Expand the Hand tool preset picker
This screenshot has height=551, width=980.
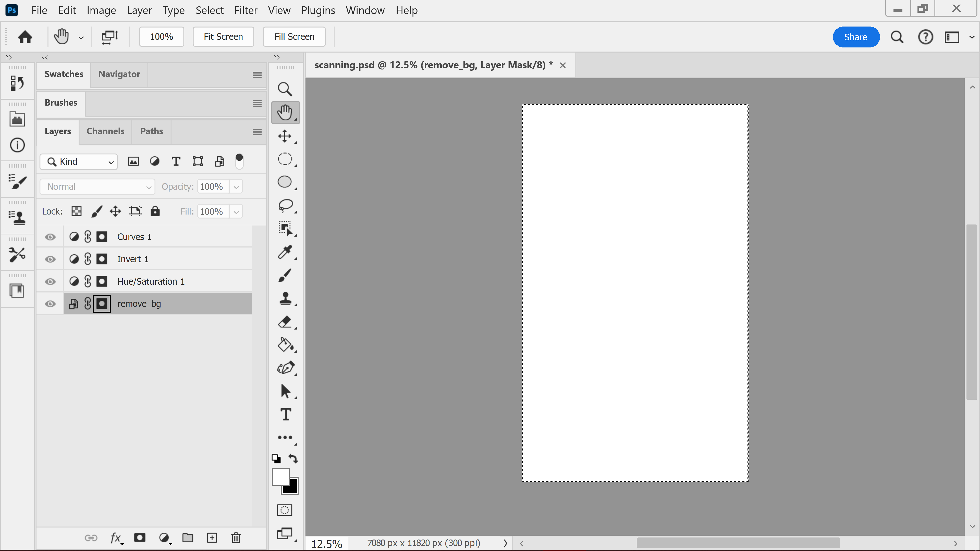point(81,37)
